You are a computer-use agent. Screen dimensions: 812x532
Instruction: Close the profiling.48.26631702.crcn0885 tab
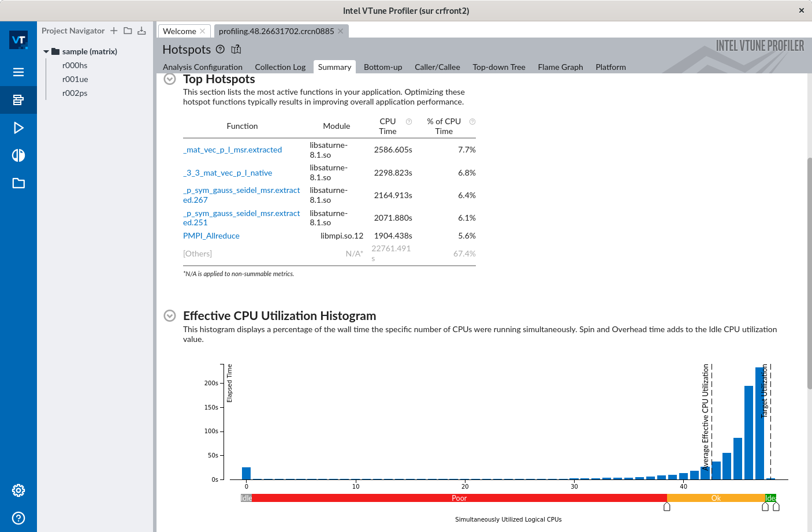(x=341, y=31)
